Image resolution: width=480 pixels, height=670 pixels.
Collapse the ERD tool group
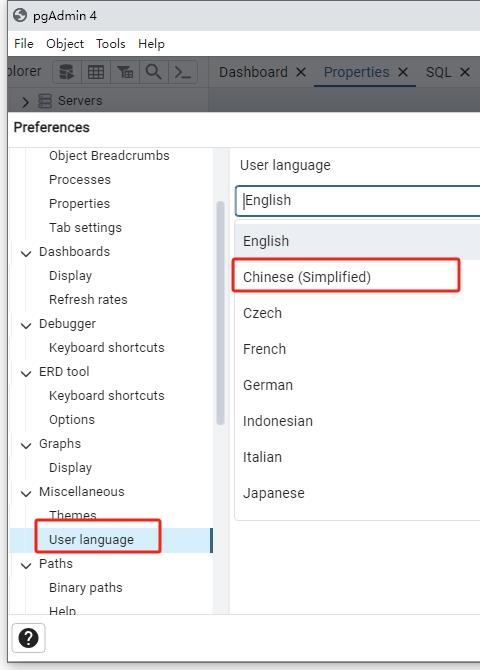pyautogui.click(x=26, y=373)
